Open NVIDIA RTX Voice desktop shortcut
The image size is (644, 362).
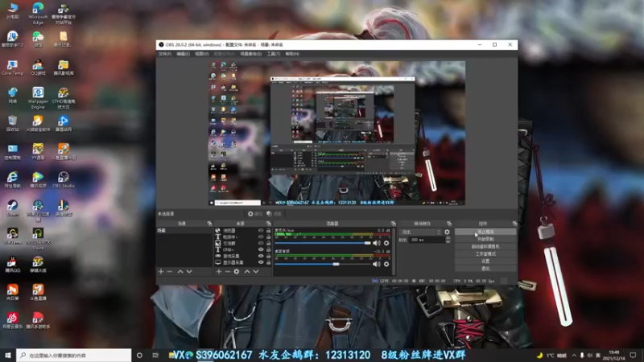coord(38,238)
